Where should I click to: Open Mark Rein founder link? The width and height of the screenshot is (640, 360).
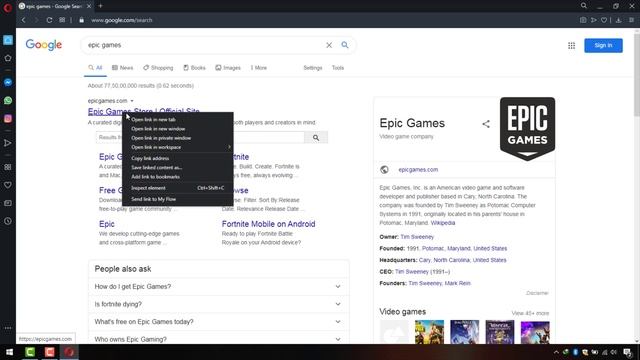[x=458, y=283]
